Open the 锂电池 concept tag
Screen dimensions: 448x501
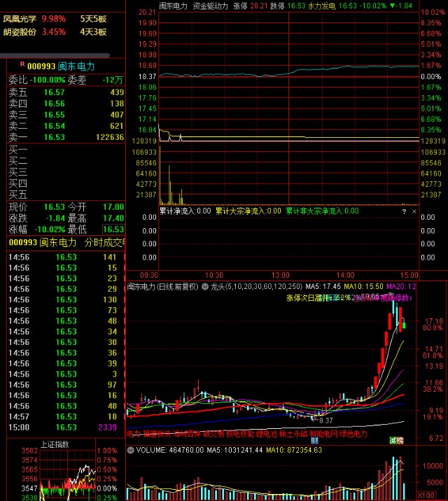(267, 434)
